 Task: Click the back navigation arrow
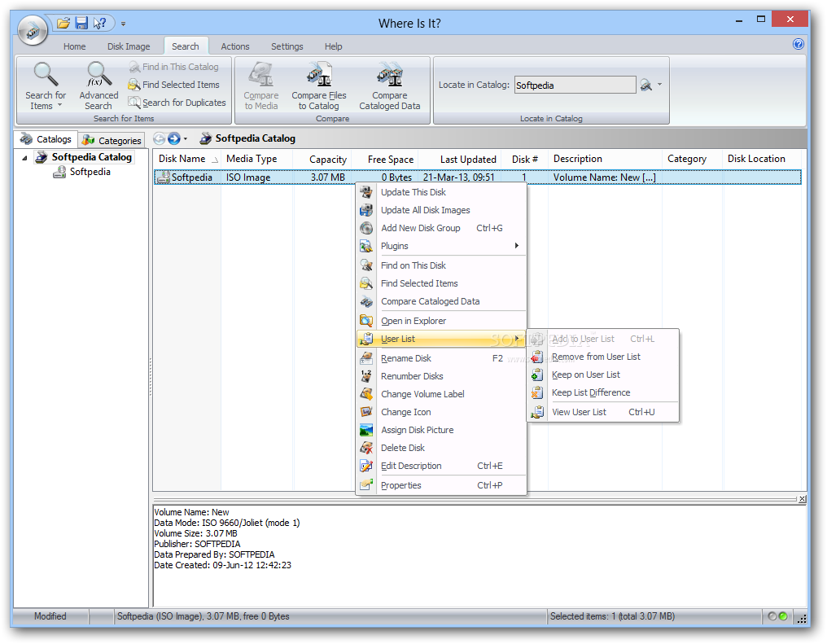point(160,138)
